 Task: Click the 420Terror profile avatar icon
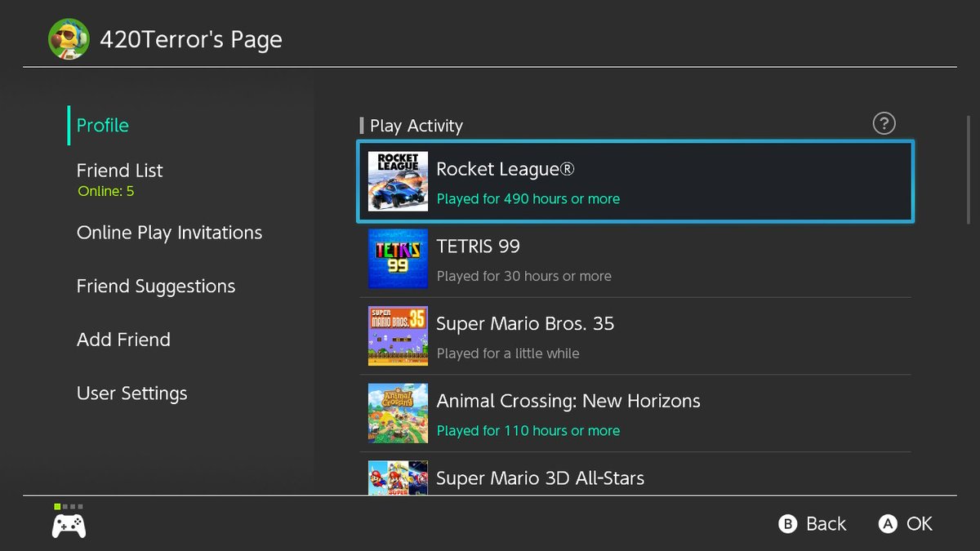[x=69, y=39]
